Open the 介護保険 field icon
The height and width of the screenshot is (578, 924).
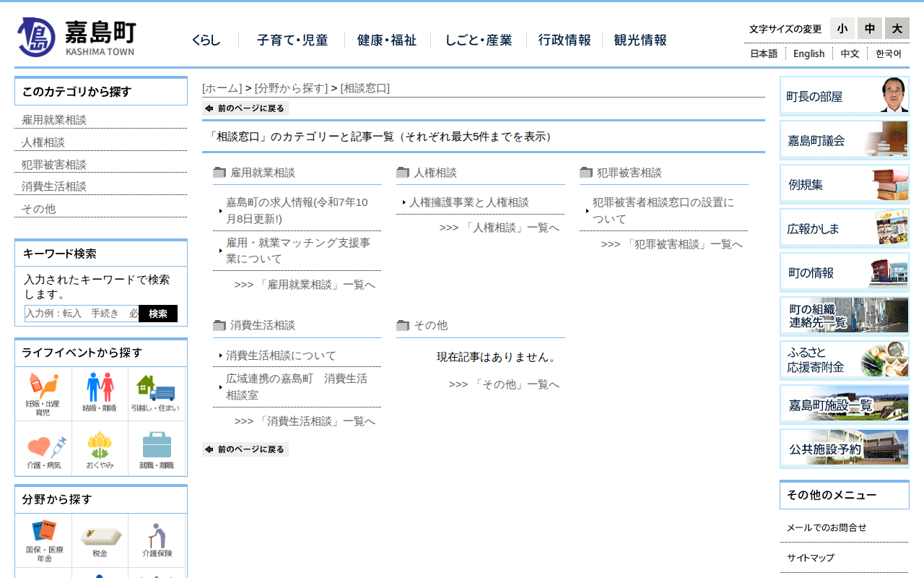pos(156,540)
